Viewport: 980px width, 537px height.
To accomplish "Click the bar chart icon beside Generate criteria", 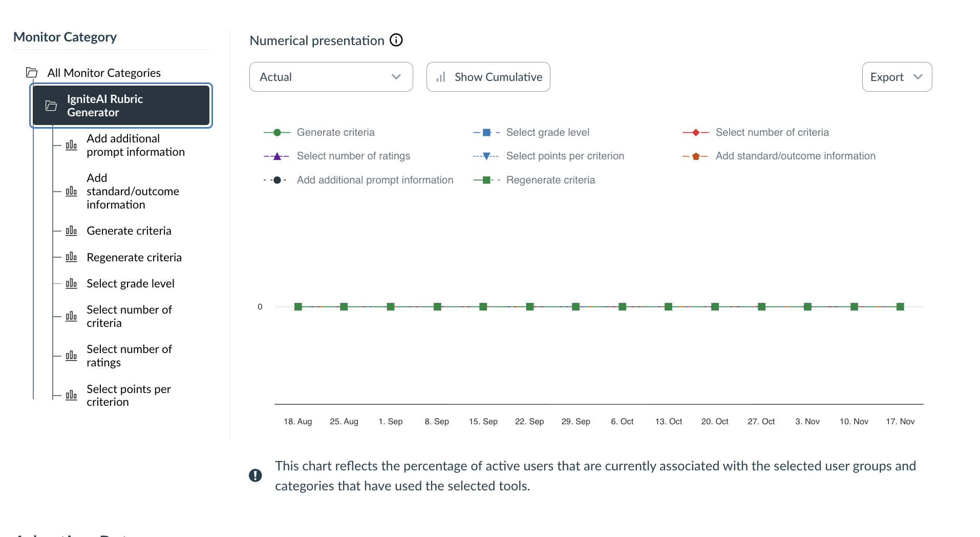I will 71,231.
